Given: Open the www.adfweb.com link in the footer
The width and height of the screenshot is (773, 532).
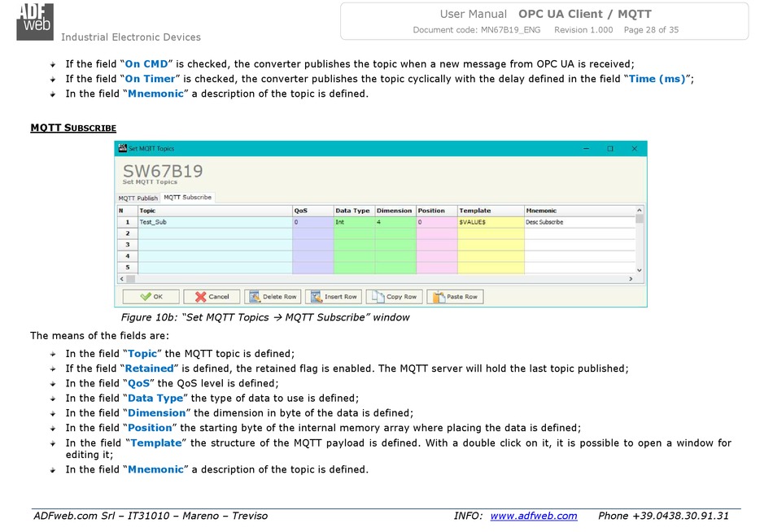Looking at the screenshot, I should [x=534, y=516].
